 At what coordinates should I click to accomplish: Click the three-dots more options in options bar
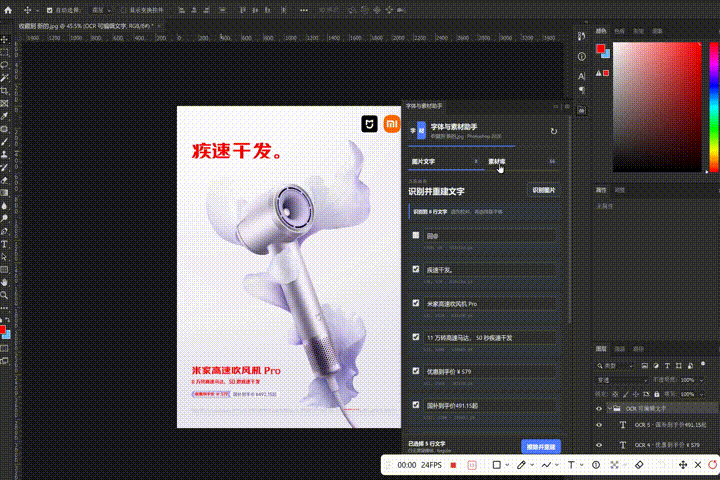coord(304,10)
